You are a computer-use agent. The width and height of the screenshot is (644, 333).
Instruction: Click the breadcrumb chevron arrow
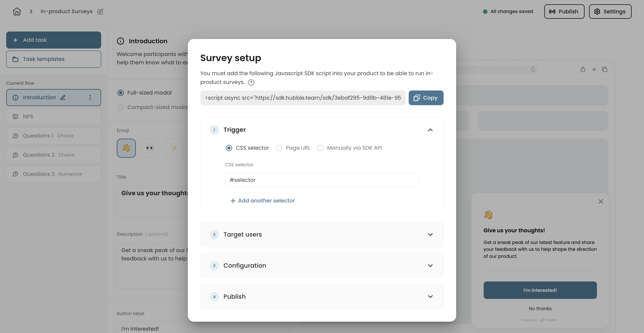pos(31,11)
